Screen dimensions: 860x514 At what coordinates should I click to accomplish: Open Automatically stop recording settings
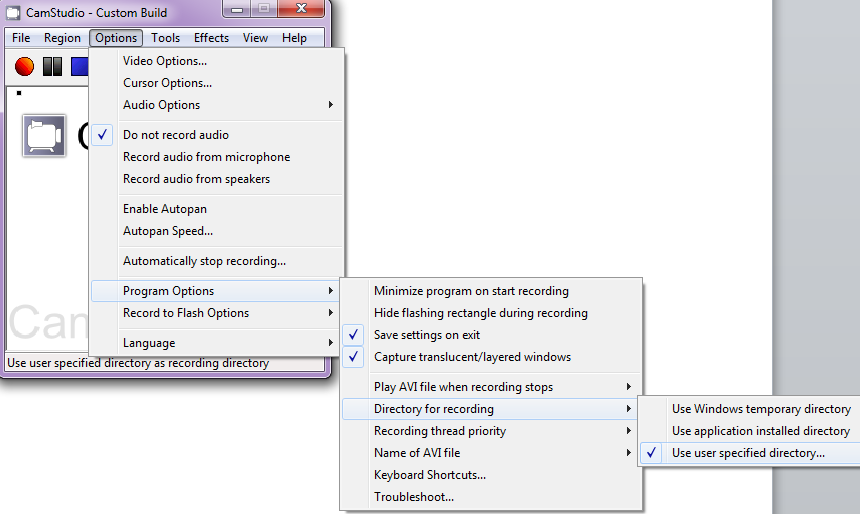pyautogui.click(x=217, y=261)
